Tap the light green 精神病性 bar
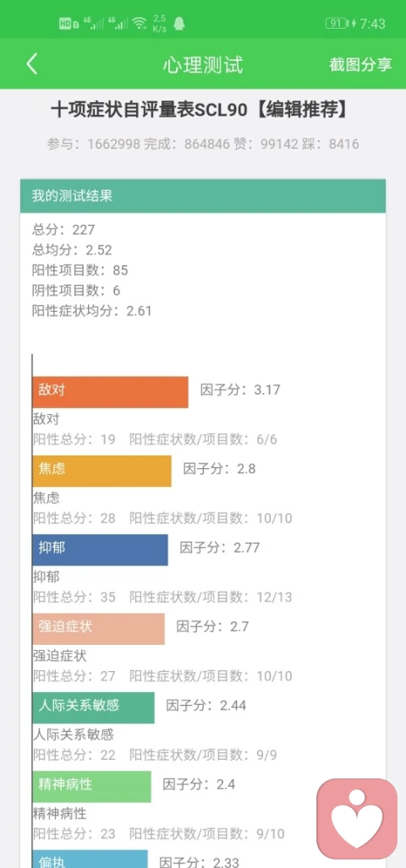The image size is (406, 868). [x=92, y=786]
